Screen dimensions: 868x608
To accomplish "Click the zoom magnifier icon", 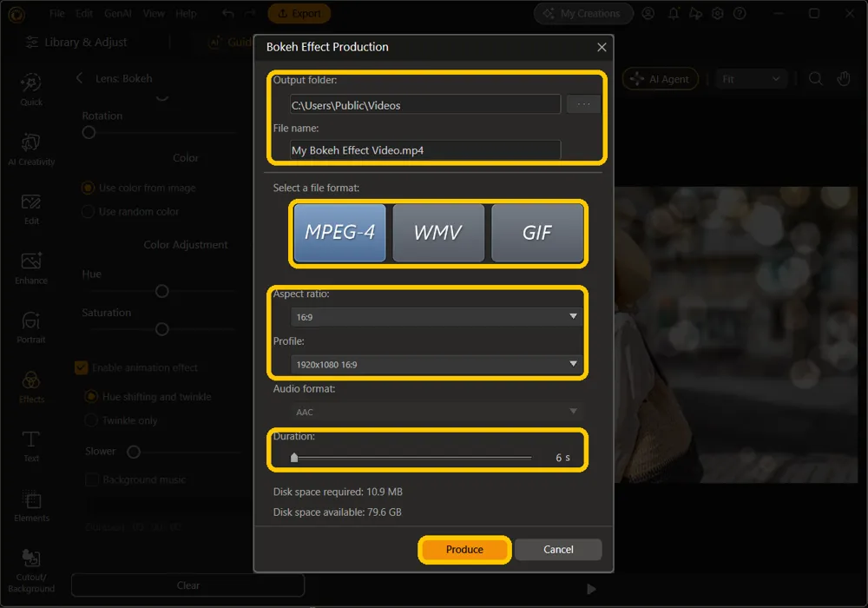I will tap(815, 79).
